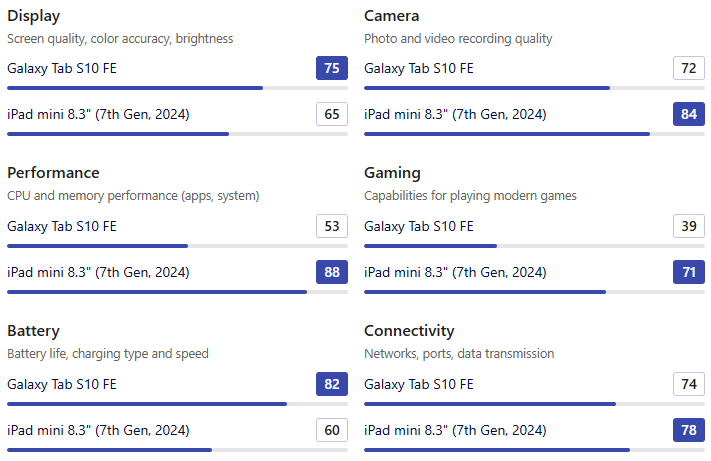Screen dimensions: 711x461
Task: Click Camera score 84 for iPad mini
Action: tap(689, 114)
